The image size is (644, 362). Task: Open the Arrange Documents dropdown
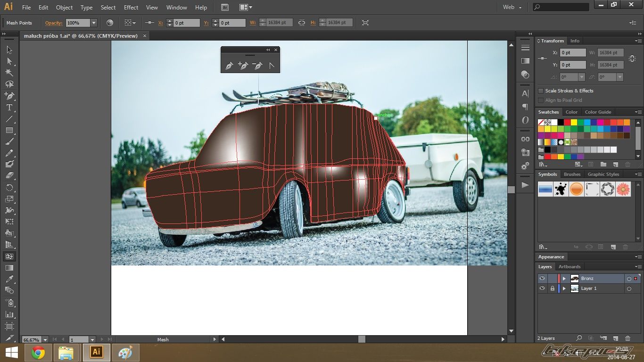point(245,8)
